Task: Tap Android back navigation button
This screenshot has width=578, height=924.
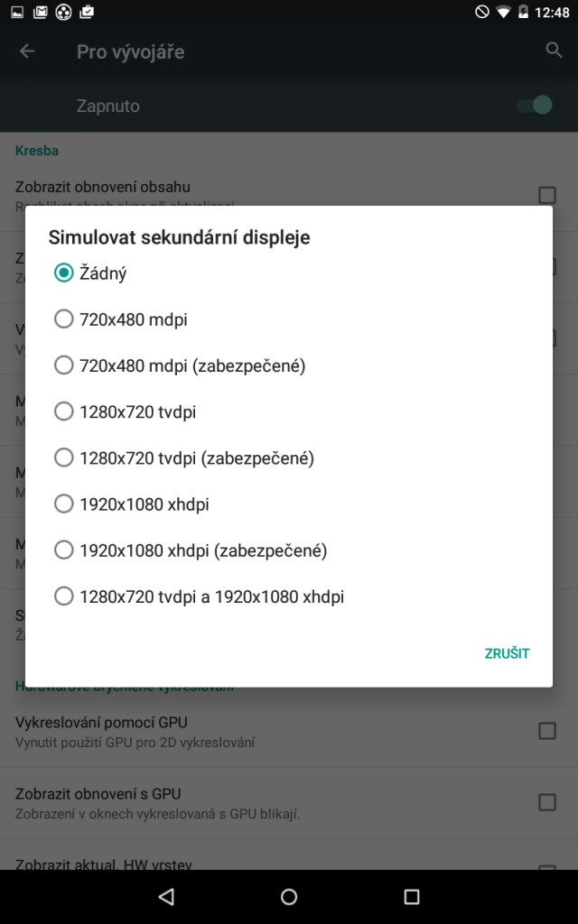Action: click(167, 897)
